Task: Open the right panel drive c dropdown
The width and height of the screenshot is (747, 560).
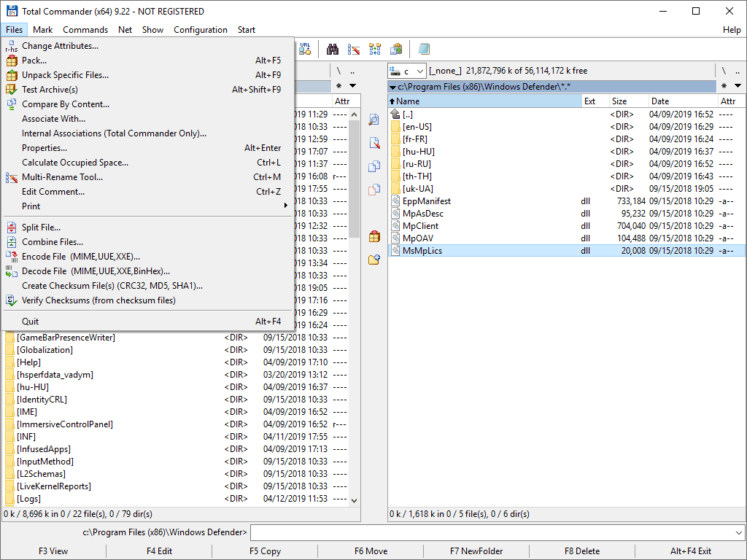Action: [x=407, y=71]
